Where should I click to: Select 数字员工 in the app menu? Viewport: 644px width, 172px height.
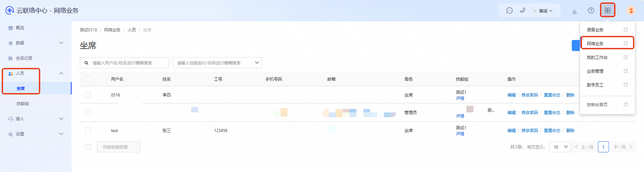point(595,85)
